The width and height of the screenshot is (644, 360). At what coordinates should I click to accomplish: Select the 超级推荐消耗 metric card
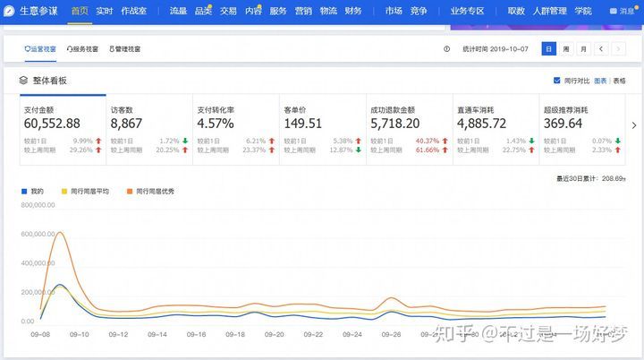tap(582, 130)
